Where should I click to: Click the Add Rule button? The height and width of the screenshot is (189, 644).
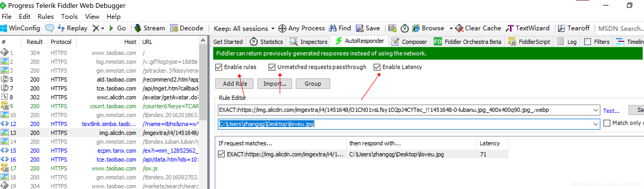[x=235, y=84]
